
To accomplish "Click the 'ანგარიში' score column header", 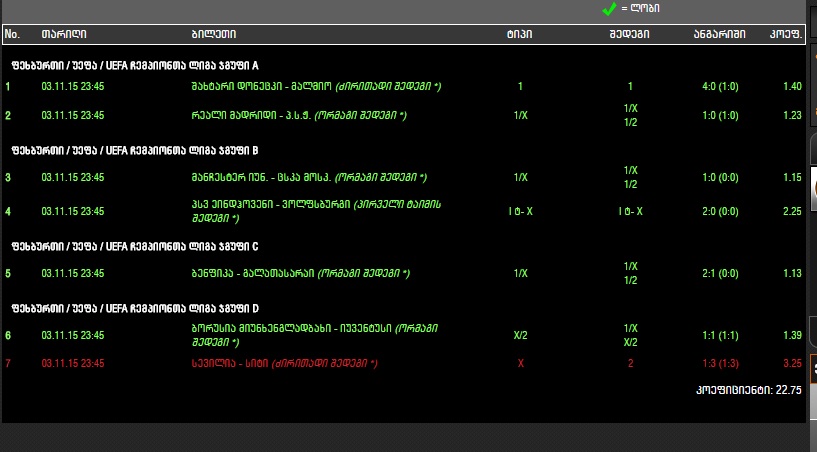I will (x=719, y=34).
